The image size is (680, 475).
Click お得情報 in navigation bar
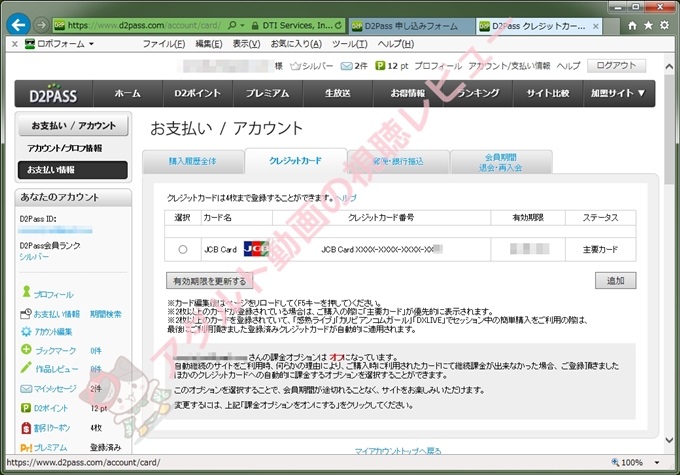click(x=408, y=93)
